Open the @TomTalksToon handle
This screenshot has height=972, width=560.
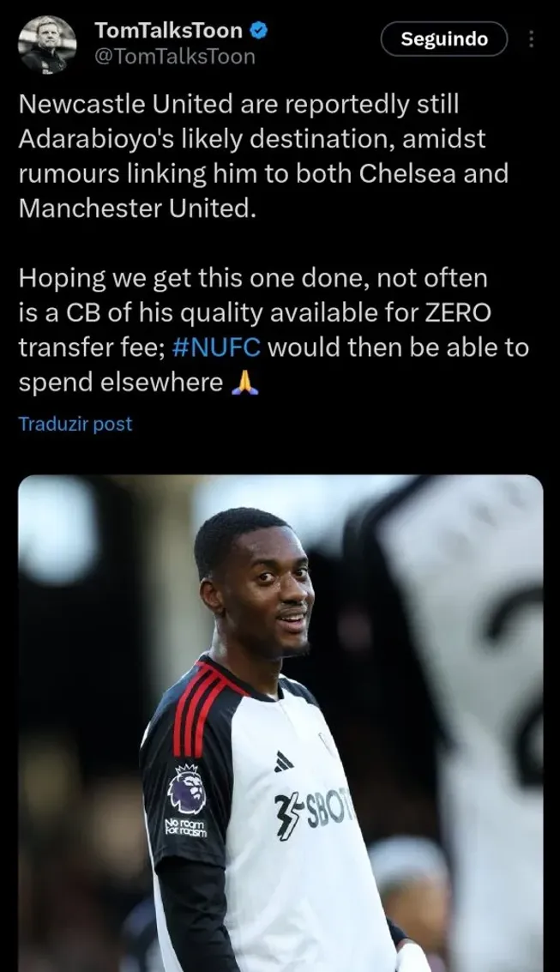174,57
